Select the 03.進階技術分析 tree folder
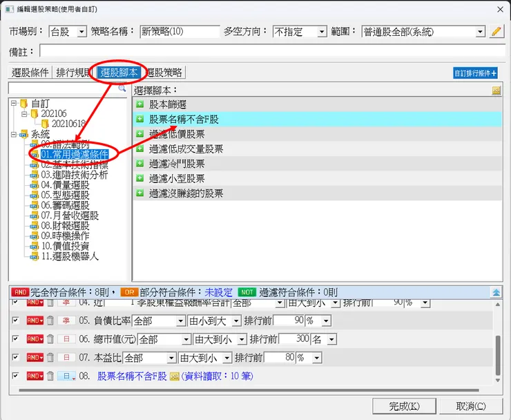The image size is (511, 420). pyautogui.click(x=75, y=175)
